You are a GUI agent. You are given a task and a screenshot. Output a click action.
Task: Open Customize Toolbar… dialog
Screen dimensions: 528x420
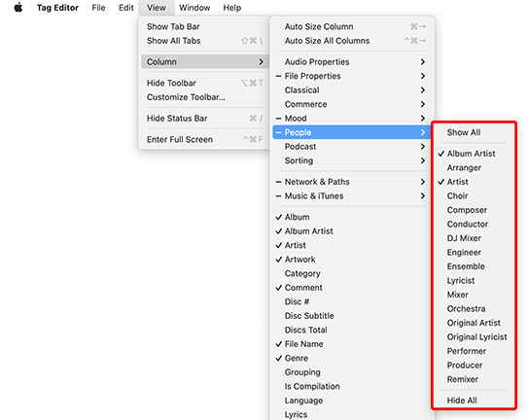[x=205, y=97]
